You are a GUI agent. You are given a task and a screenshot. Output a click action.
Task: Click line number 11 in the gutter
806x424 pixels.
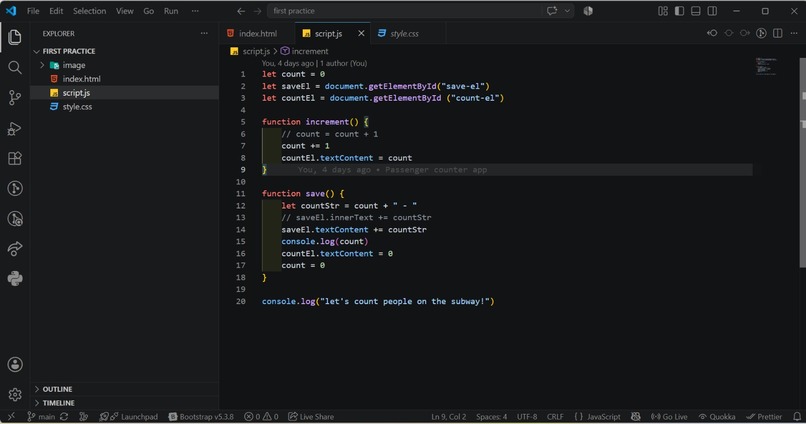coord(241,194)
